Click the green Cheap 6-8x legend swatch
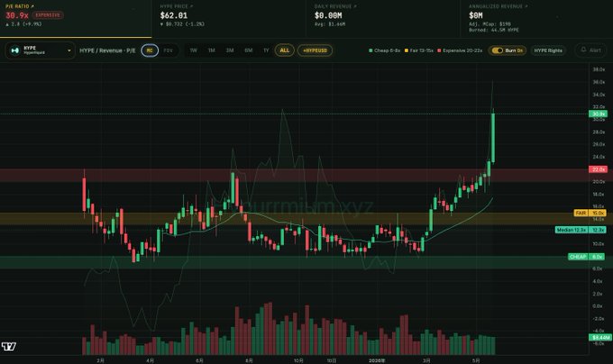613x364 pixels. [371, 50]
